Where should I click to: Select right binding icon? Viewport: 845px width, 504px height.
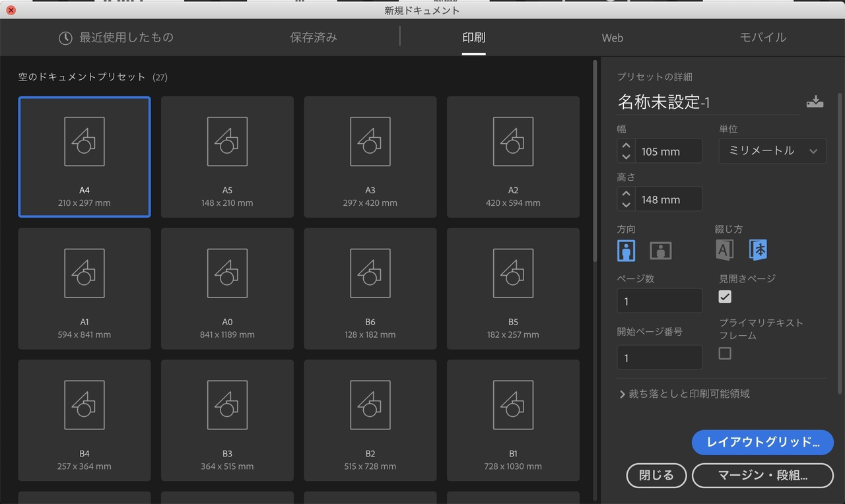click(x=759, y=249)
